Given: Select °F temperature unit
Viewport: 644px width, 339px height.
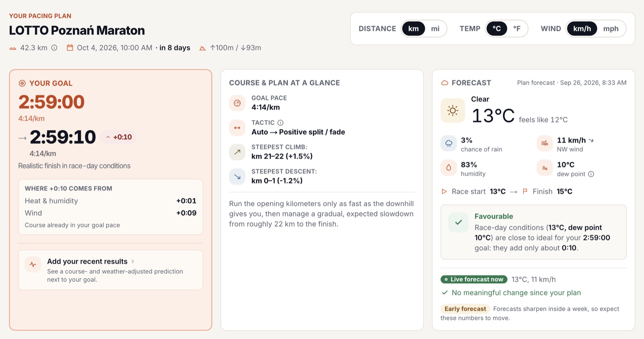Looking at the screenshot, I should coord(517,29).
